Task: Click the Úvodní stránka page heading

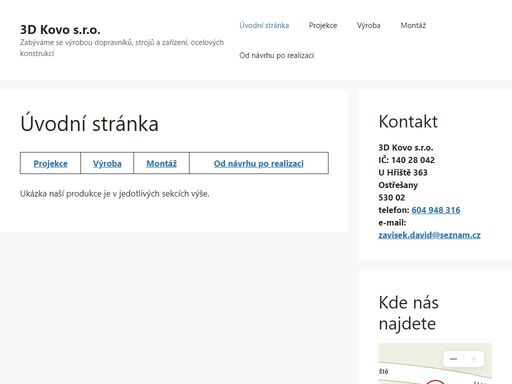Action: point(89,123)
